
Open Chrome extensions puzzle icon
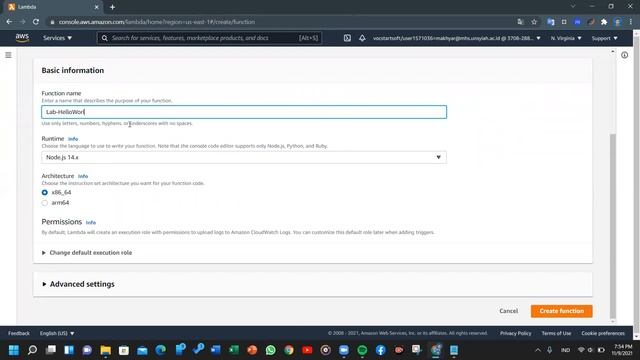click(604, 22)
